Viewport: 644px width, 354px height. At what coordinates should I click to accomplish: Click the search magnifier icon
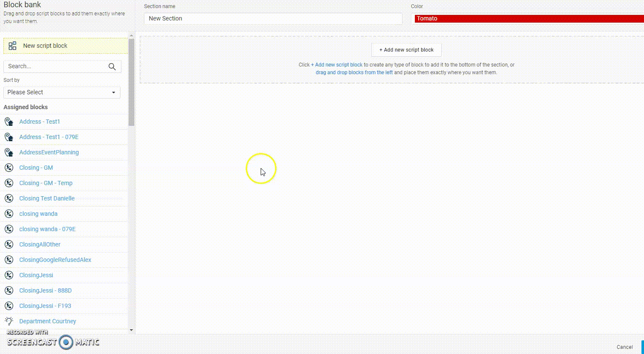click(x=112, y=67)
